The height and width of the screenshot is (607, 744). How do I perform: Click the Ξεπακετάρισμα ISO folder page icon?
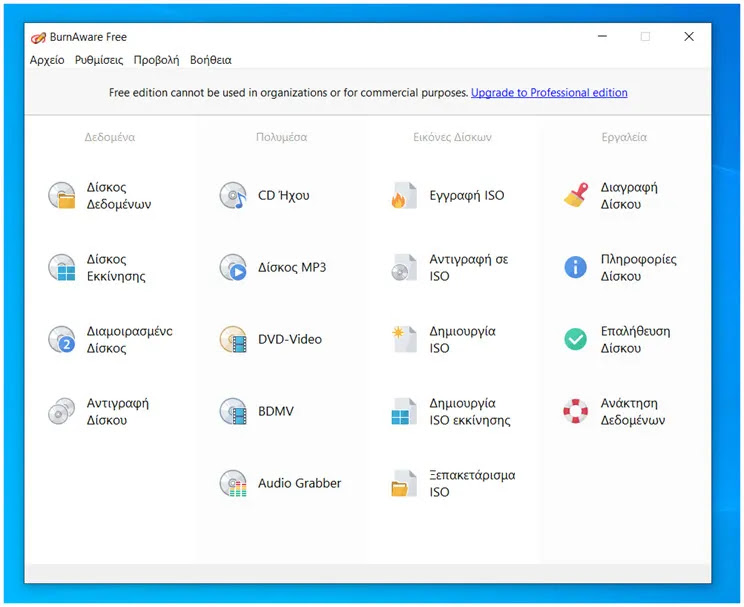[x=404, y=483]
